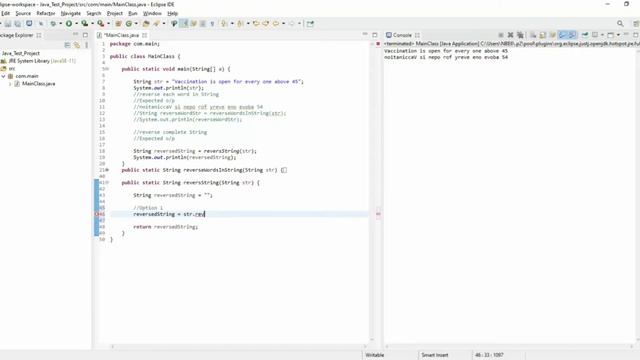The width and height of the screenshot is (640, 360).
Task: Open the Open Console dropdown arrow
Action: 618,35
